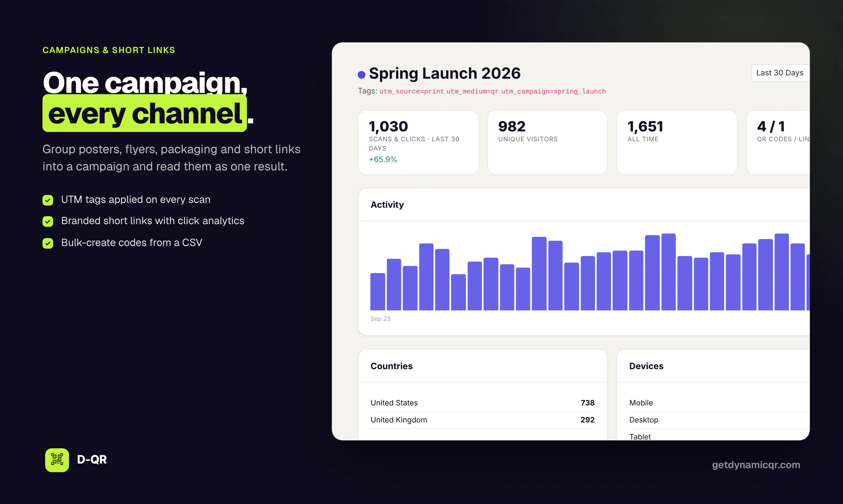Click the highlighted 'every channel' headline
This screenshot has width=843, height=504.
[x=144, y=113]
